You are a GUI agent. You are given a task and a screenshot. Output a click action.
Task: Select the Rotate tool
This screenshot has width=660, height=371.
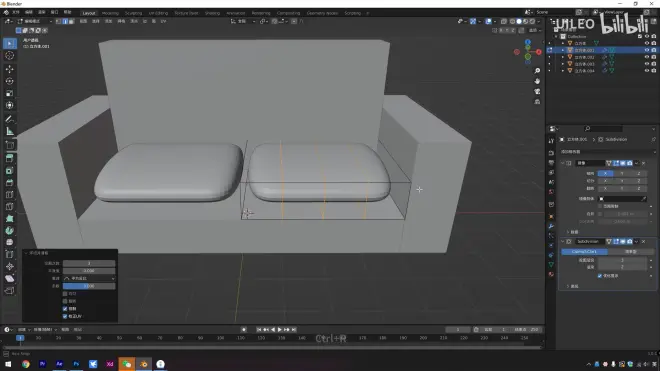pos(10,81)
